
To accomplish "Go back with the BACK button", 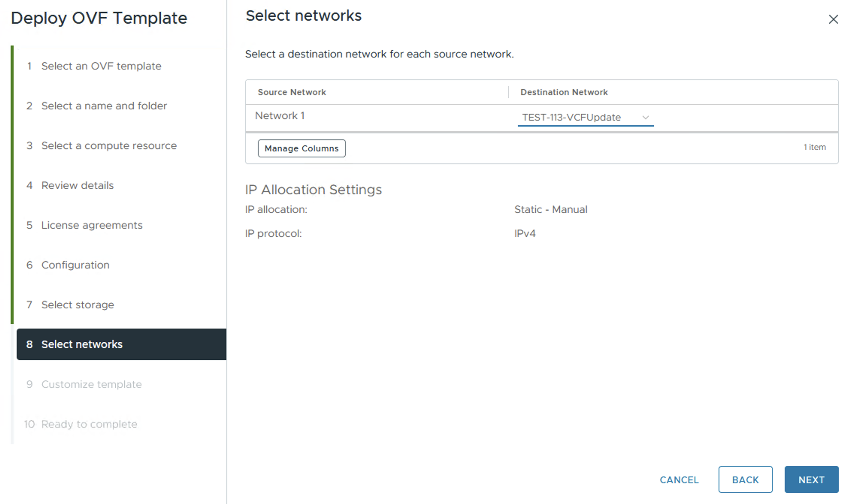I will [x=745, y=480].
